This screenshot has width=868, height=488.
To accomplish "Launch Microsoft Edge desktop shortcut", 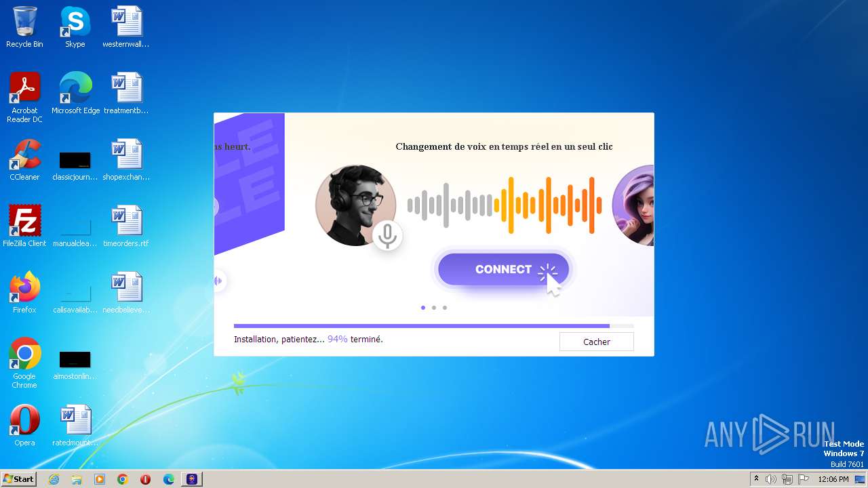I will click(x=75, y=94).
